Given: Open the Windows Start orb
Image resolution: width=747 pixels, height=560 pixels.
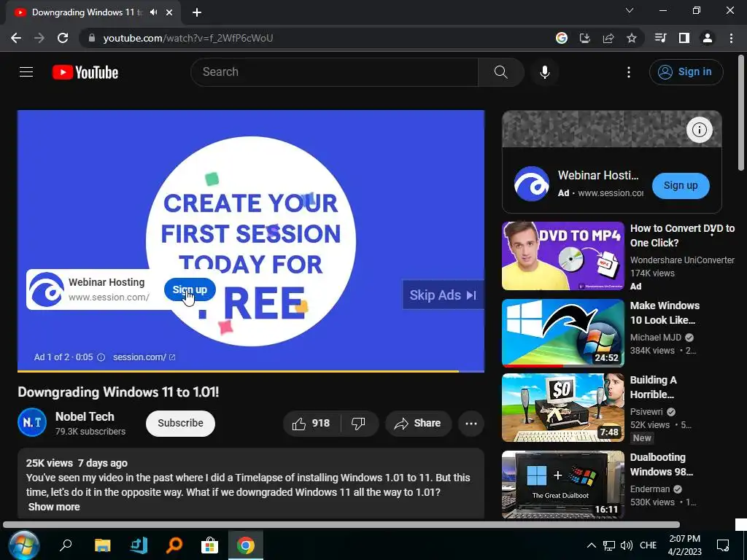Looking at the screenshot, I should click(24, 545).
